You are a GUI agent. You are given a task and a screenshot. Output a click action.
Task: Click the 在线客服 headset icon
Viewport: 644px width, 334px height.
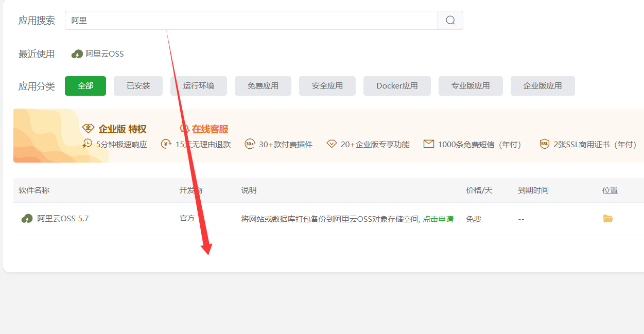(x=184, y=129)
